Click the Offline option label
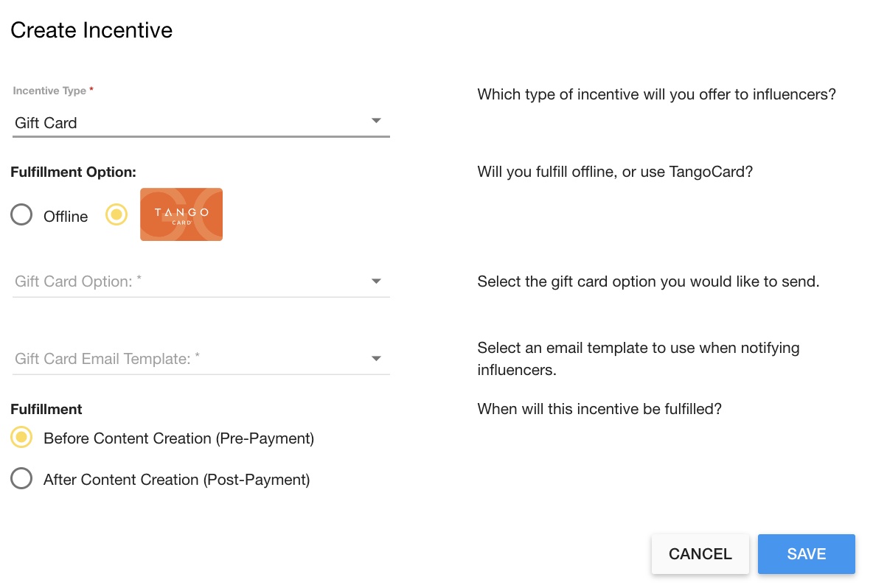Viewport: 873px width, 588px height. pyautogui.click(x=66, y=217)
